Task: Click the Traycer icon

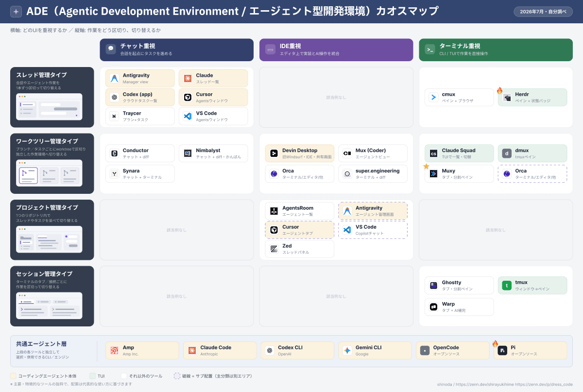Action: pos(115,116)
